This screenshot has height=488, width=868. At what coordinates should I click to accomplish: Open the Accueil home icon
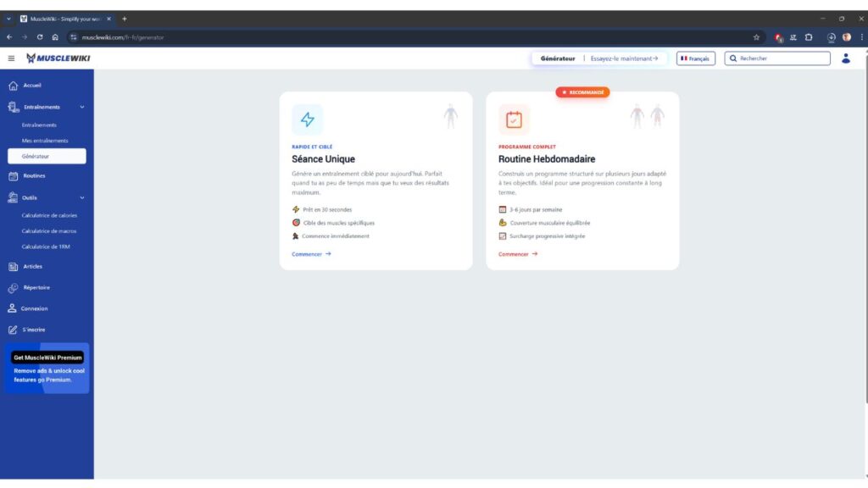pos(14,86)
